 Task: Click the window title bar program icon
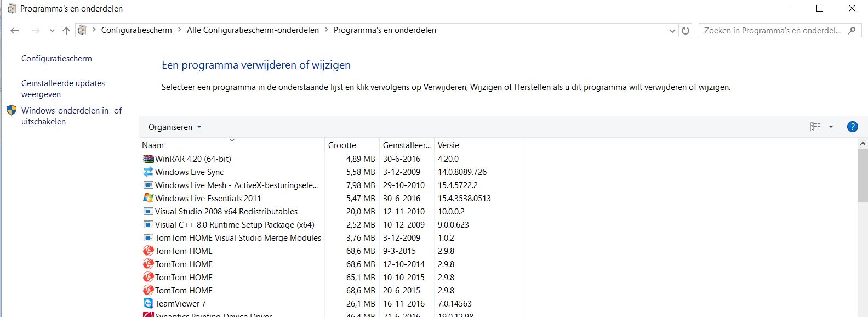[12, 9]
